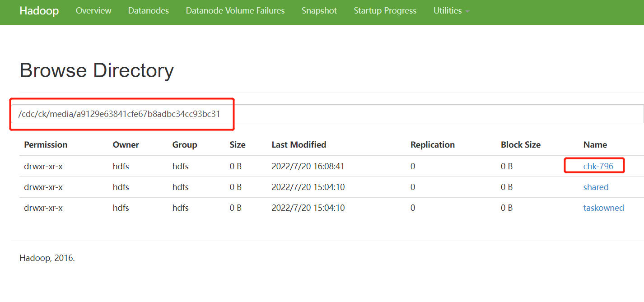Click the Size column header

238,144
